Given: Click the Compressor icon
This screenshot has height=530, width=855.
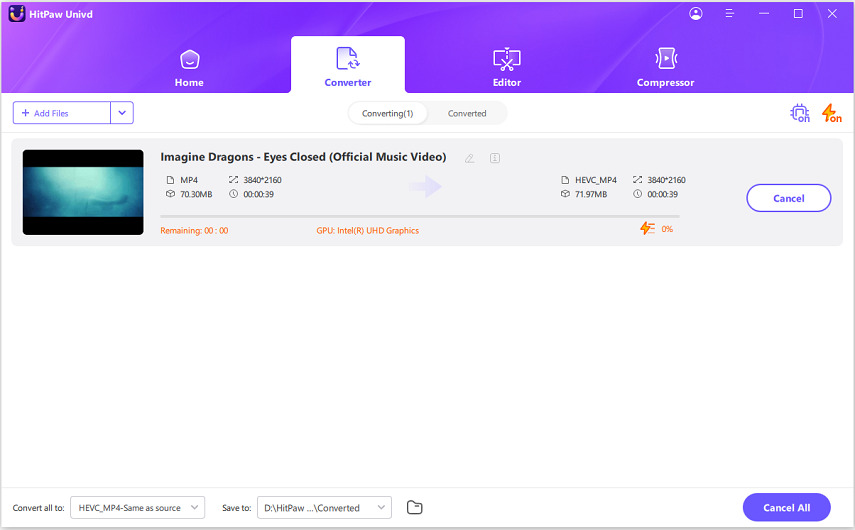Looking at the screenshot, I should 666,58.
